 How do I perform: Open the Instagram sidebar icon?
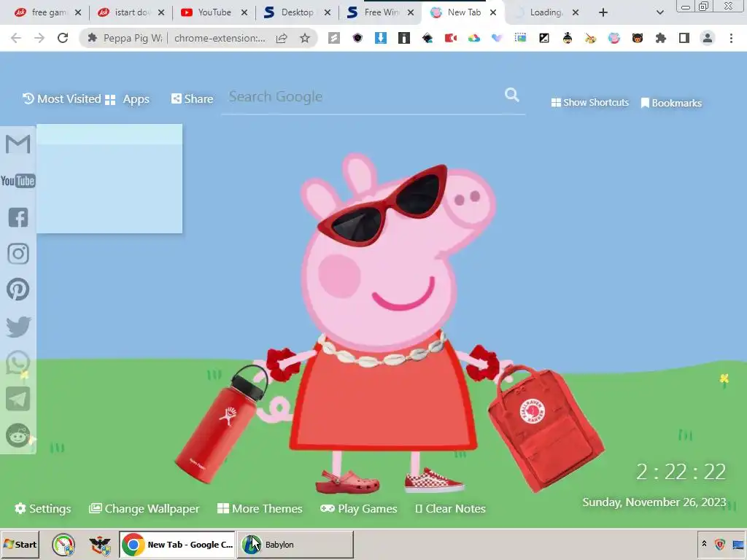[18, 254]
